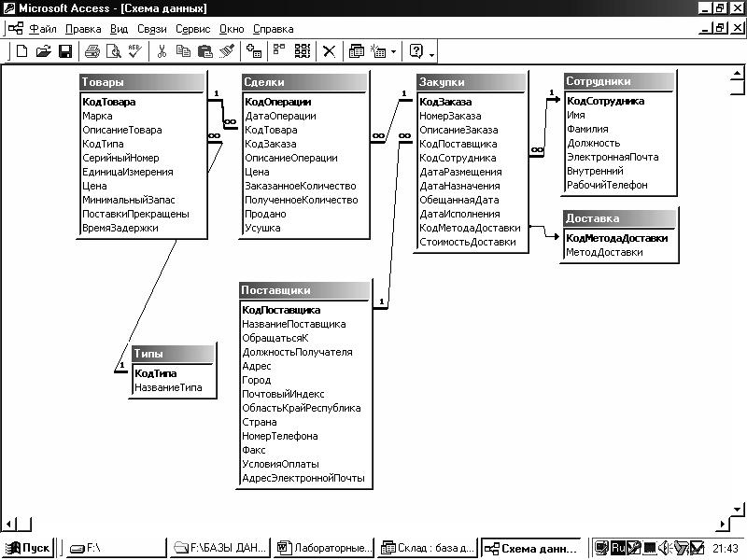This screenshot has width=747, height=560.
Task: Select the Format Painter brush icon
Action: (227, 51)
